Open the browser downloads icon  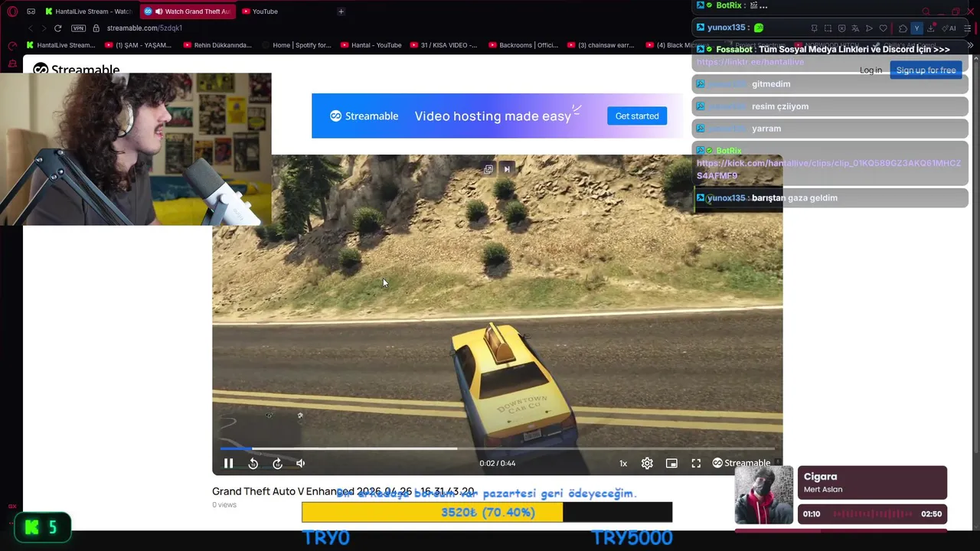(x=930, y=28)
